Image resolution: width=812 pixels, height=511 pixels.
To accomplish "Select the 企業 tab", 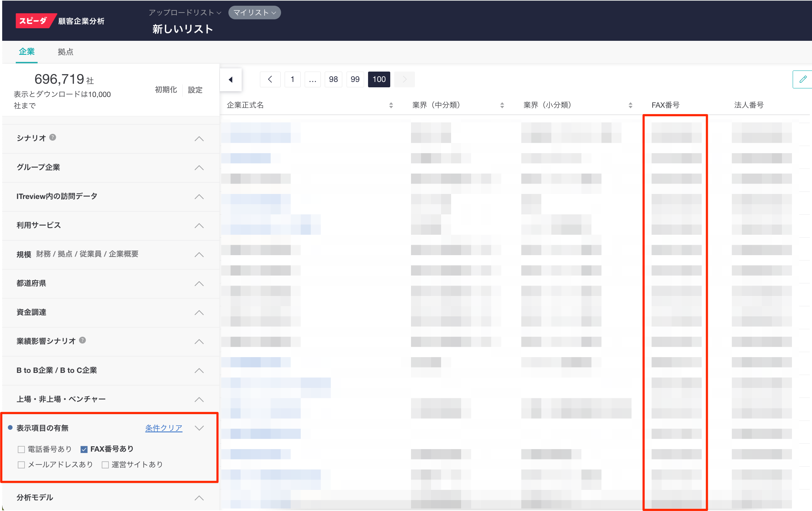I will click(x=27, y=52).
